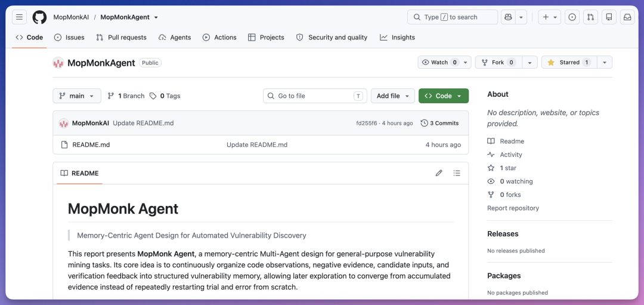Screen dimensions: 644x305
Task: Expand the star lists dropdown arrow
Action: tap(605, 63)
